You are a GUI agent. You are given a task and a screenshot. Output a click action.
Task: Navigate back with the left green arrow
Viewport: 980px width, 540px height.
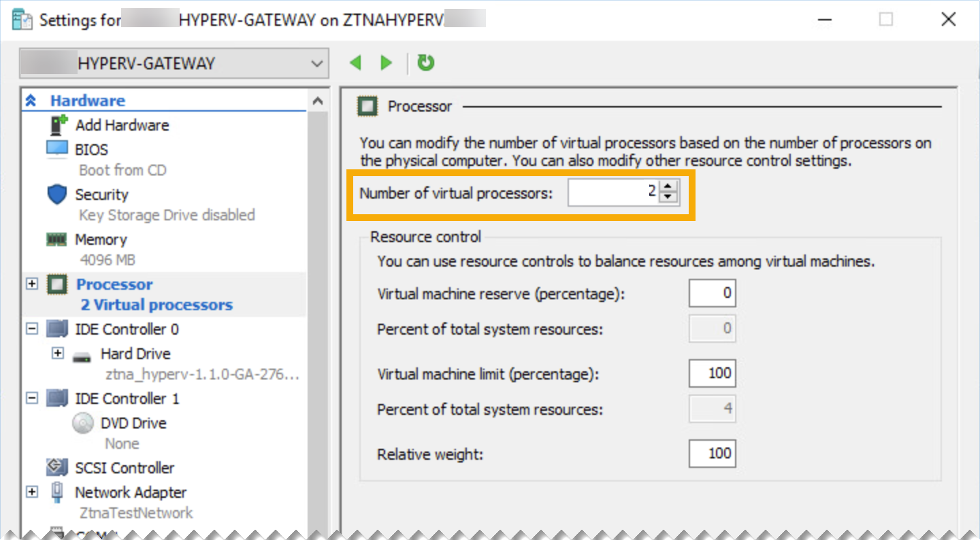click(x=355, y=63)
